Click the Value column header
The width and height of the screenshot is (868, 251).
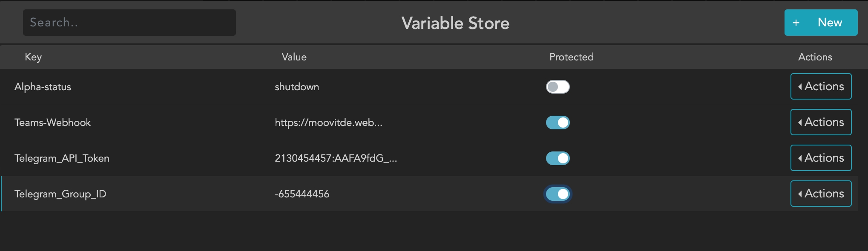294,57
